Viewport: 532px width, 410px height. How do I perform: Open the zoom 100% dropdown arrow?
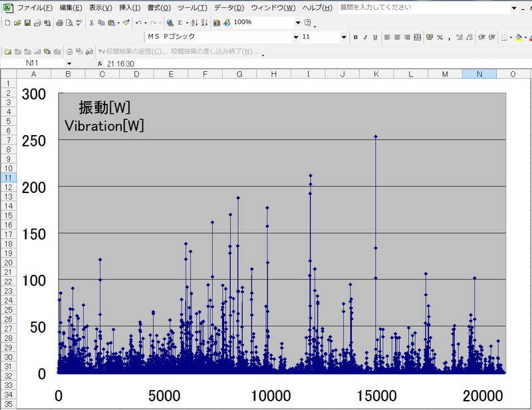tap(298, 23)
